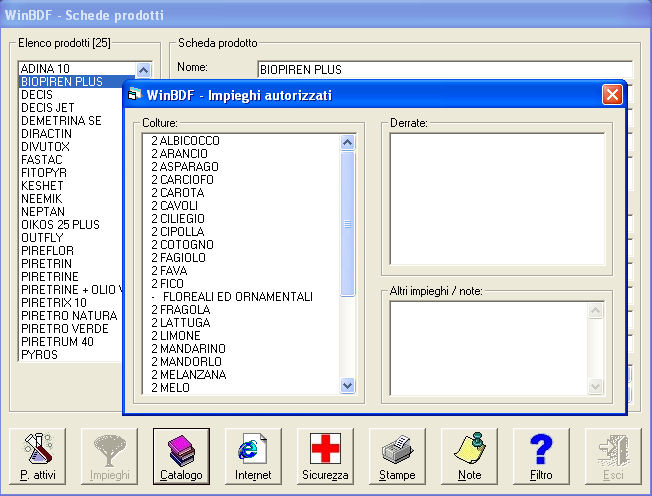Image resolution: width=652 pixels, height=496 pixels.
Task: Select 2 COTOGNO in Colture list
Action: tap(242, 244)
